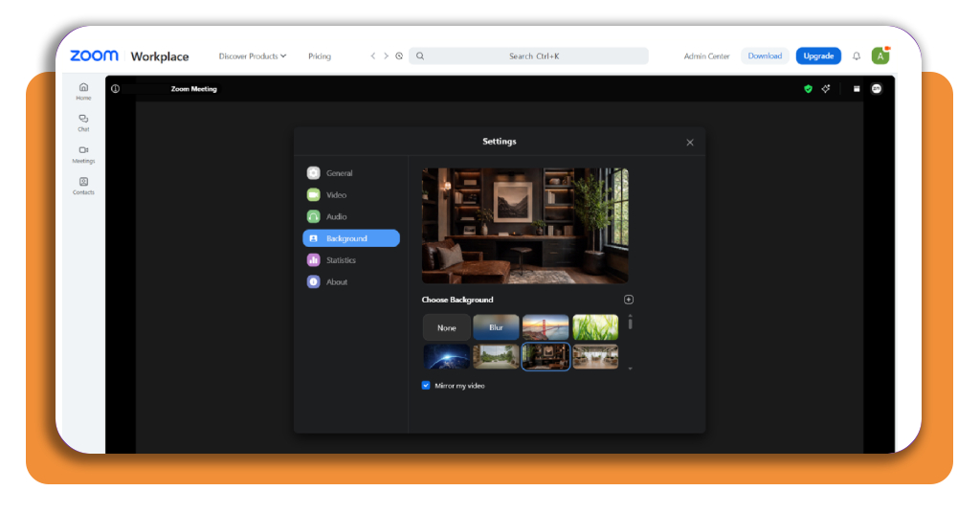
Task: Select the dark study room background thumbnail
Action: pyautogui.click(x=546, y=357)
